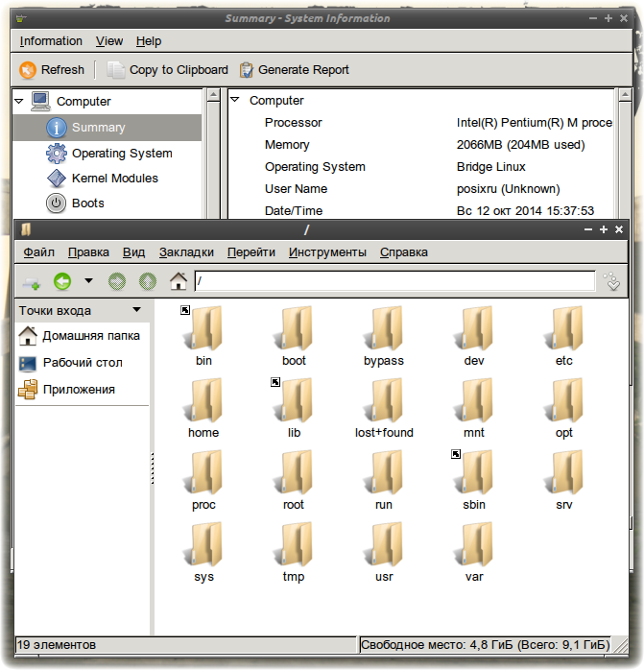Select Домашняя папка in the sidebar

(x=80, y=336)
